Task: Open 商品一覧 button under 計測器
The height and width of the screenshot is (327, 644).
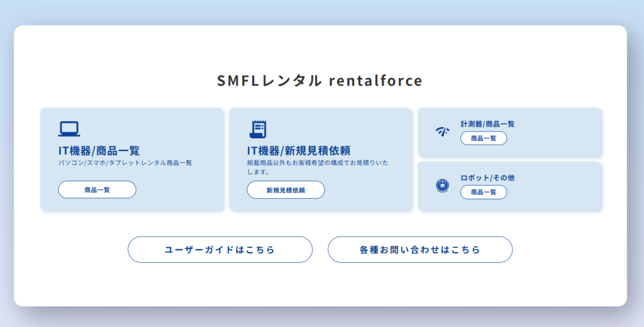Action: pos(484,138)
